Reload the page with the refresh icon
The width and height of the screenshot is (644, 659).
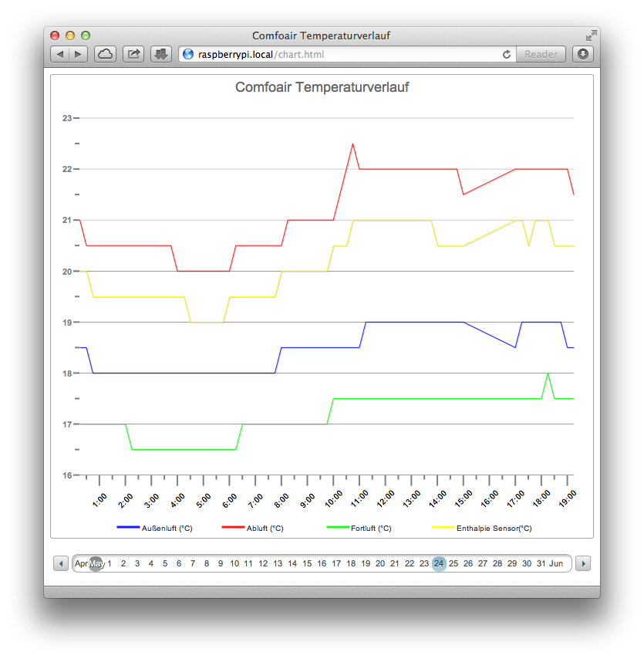(507, 54)
